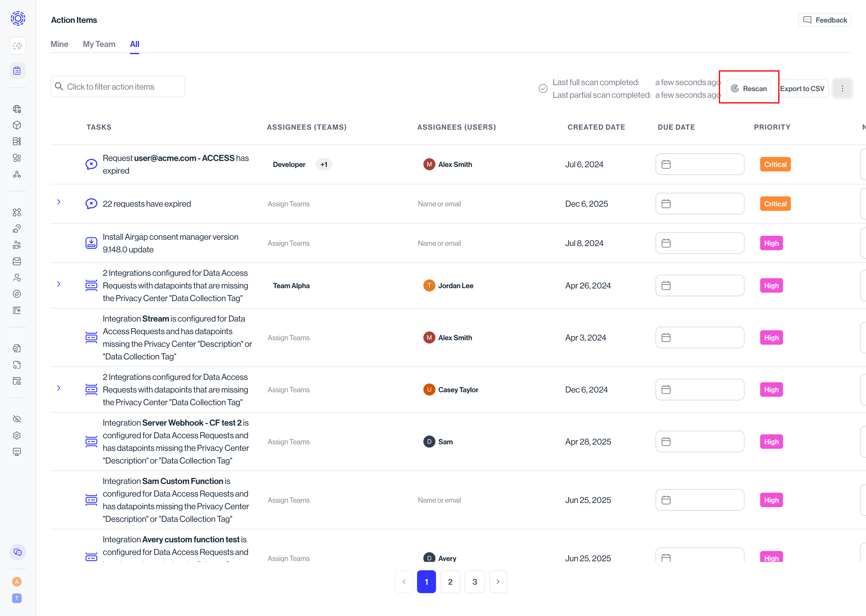Screen dimensions: 866x616
Task: Open the user-with-heart sidebar icon
Action: (17, 278)
